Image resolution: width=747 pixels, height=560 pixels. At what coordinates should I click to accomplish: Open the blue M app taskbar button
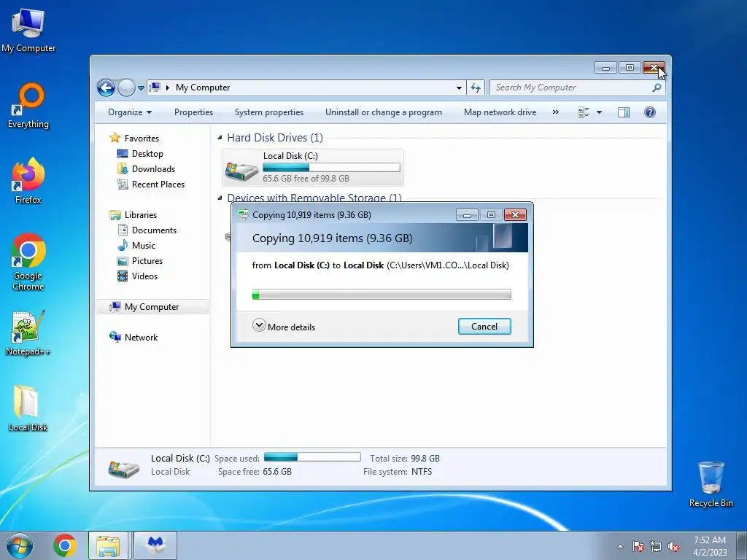pyautogui.click(x=155, y=545)
